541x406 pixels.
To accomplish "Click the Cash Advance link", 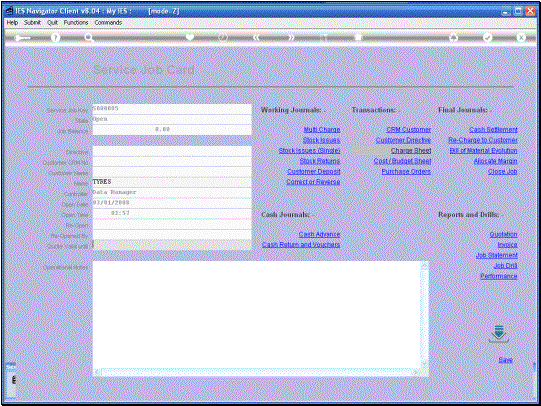I will (319, 235).
